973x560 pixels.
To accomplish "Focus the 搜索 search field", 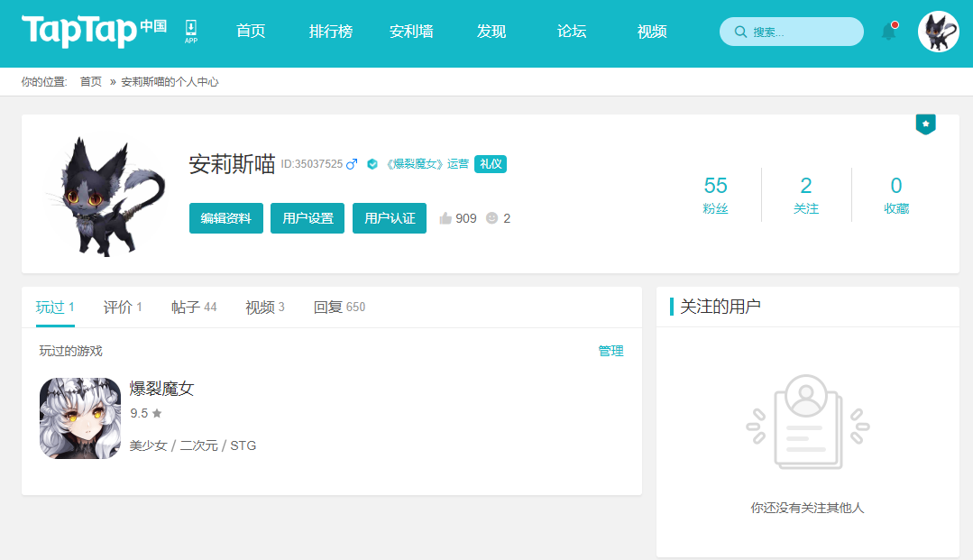I will pyautogui.click(x=791, y=32).
